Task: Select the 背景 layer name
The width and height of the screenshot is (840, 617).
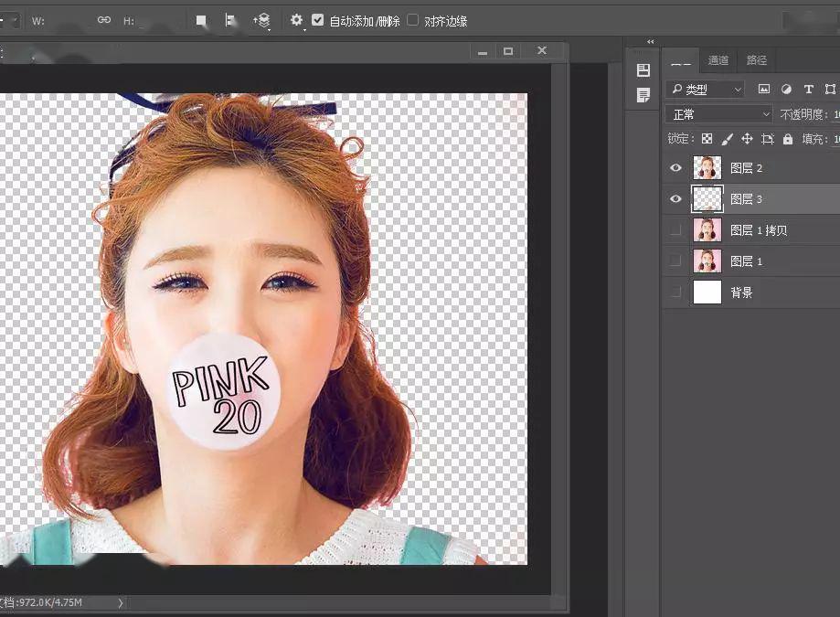Action: (741, 293)
